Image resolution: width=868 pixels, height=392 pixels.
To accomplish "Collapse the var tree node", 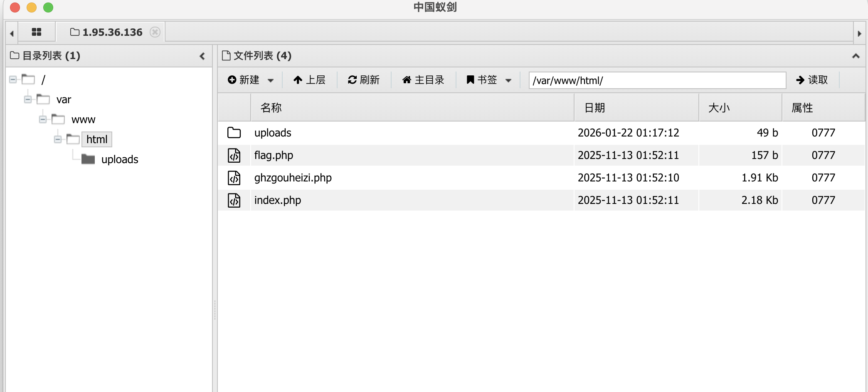I will coord(28,99).
